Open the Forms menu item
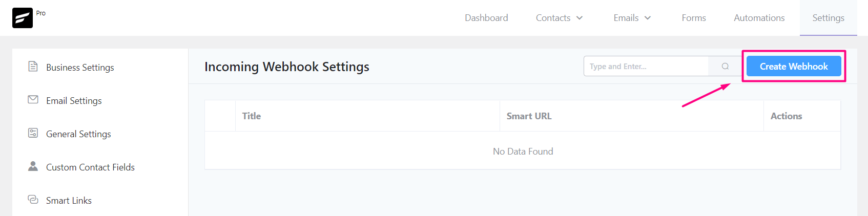868x216 pixels. [694, 18]
